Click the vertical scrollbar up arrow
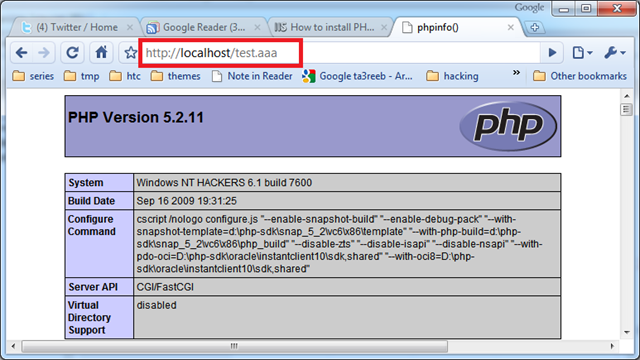This screenshot has height=360, width=640. (627, 96)
